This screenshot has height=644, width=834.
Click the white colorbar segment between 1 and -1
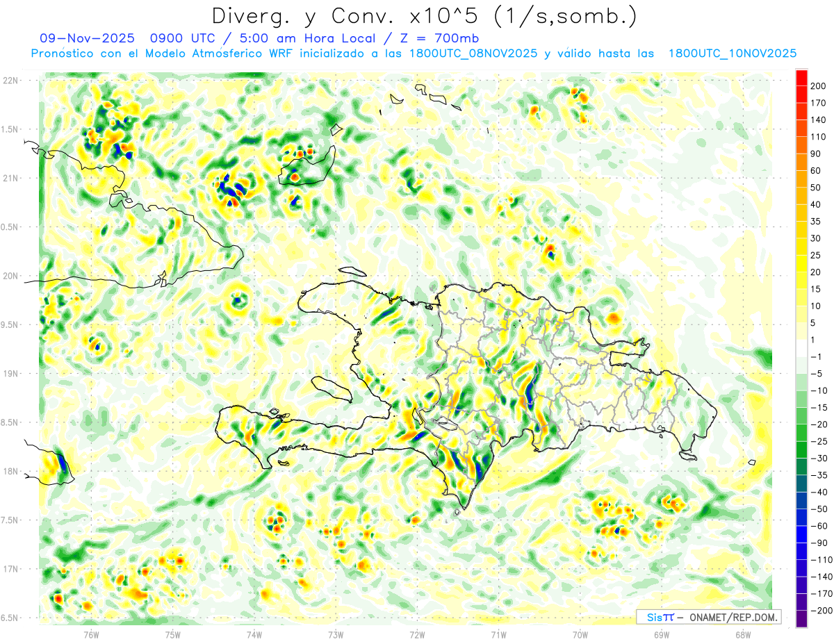click(801, 348)
